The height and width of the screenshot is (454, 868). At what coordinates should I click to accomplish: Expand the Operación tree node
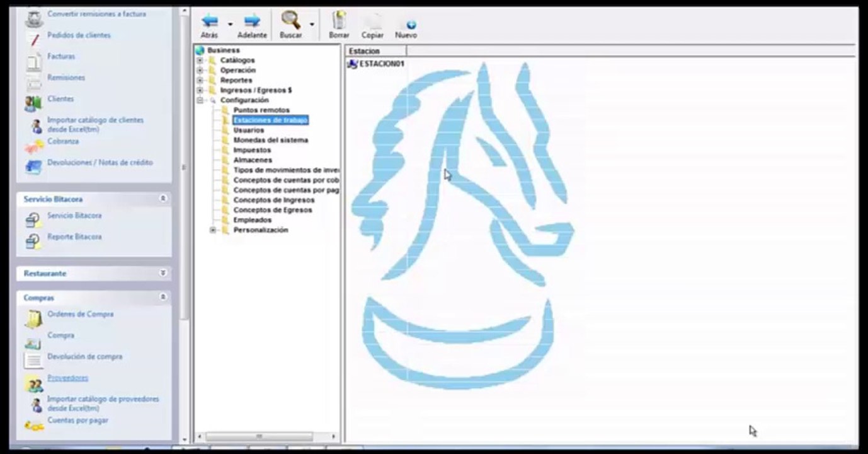coord(200,71)
